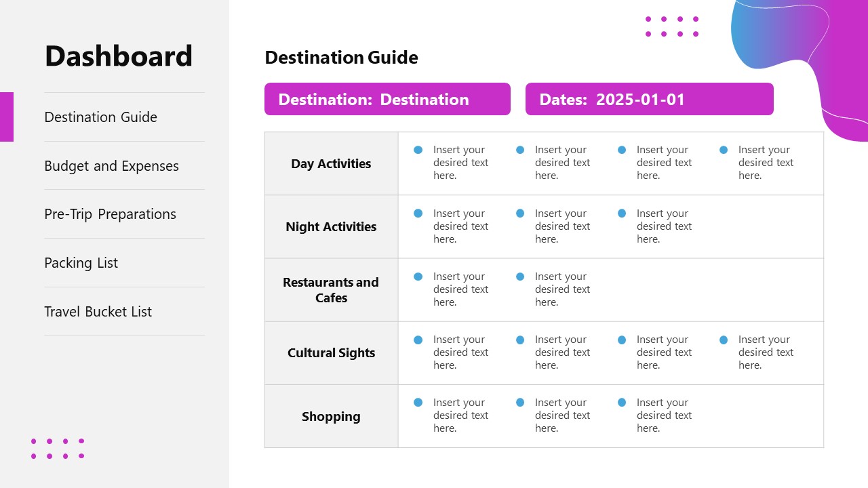Click the first blue bullet in Day Activities
This screenshot has width=868, height=488.
coord(418,150)
